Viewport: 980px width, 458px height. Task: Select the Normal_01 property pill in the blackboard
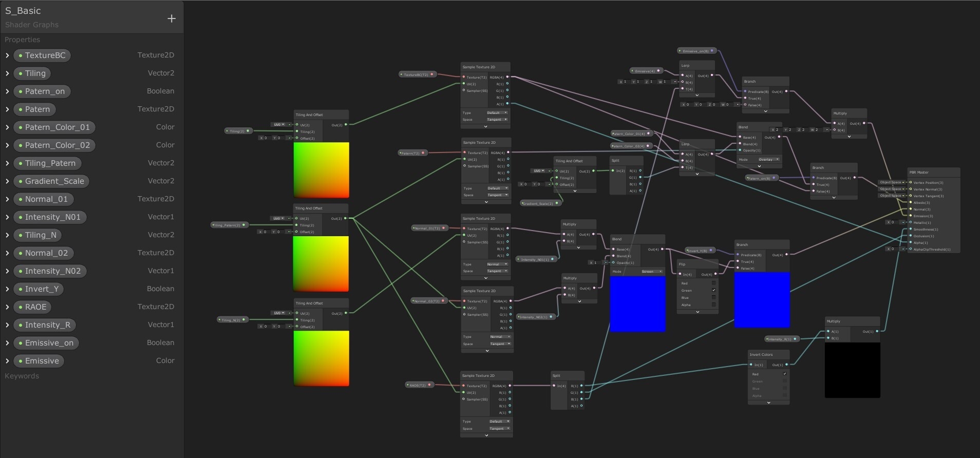pos(43,199)
